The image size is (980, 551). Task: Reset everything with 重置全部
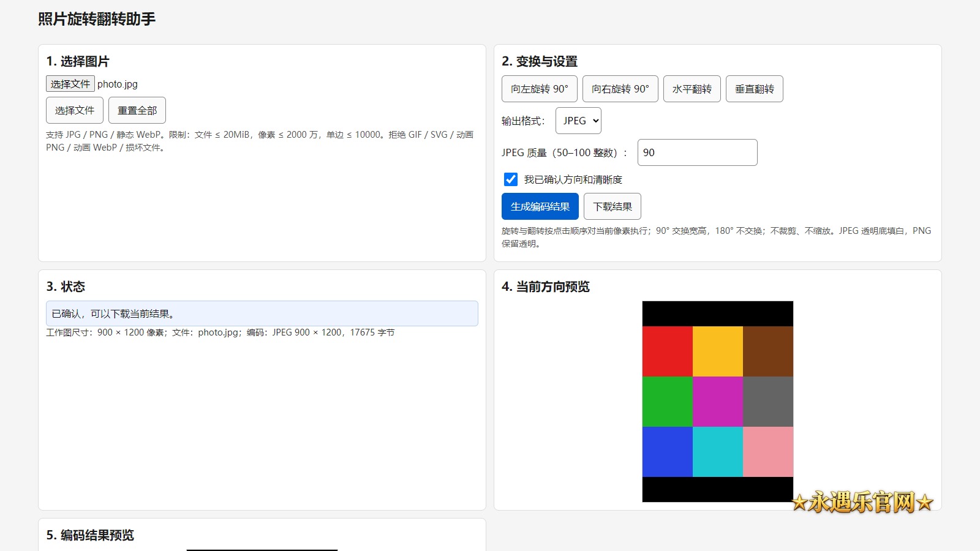click(x=137, y=110)
